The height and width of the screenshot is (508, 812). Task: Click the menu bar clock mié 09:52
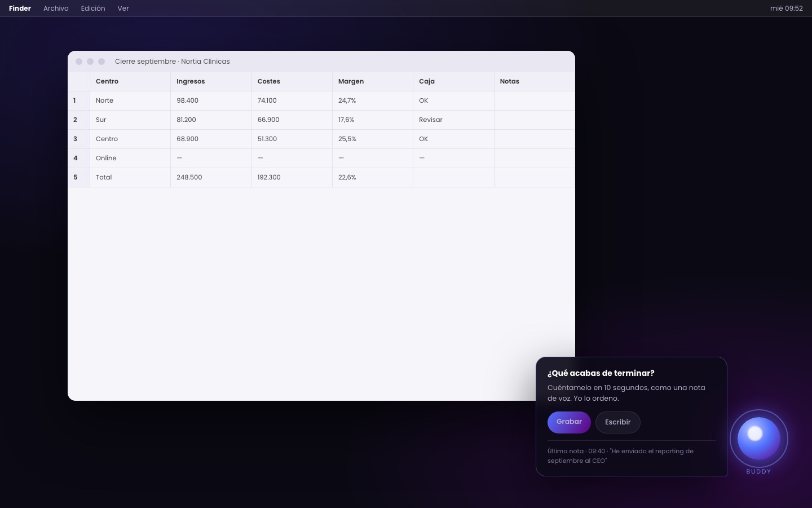[786, 8]
